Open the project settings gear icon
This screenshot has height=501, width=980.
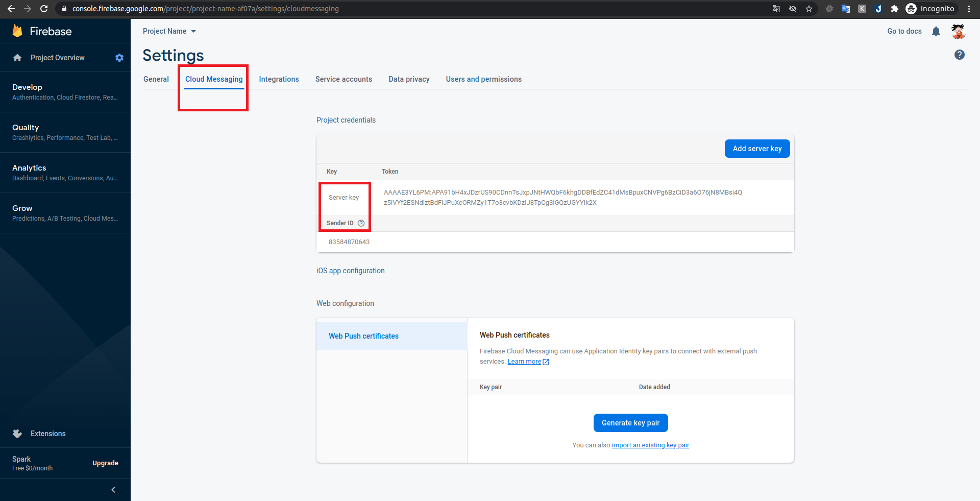[x=119, y=58]
